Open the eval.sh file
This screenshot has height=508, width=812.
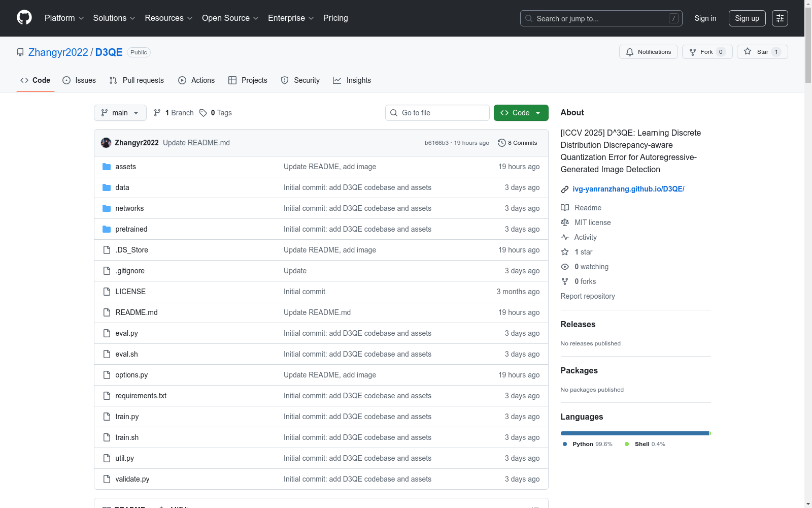[x=126, y=354]
